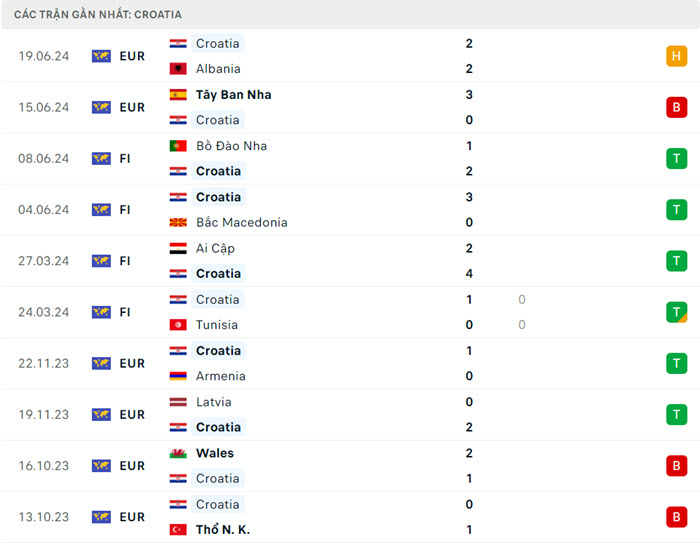Open the Thổ N. K. team link
Screen dimensions: 700x543
click(224, 530)
